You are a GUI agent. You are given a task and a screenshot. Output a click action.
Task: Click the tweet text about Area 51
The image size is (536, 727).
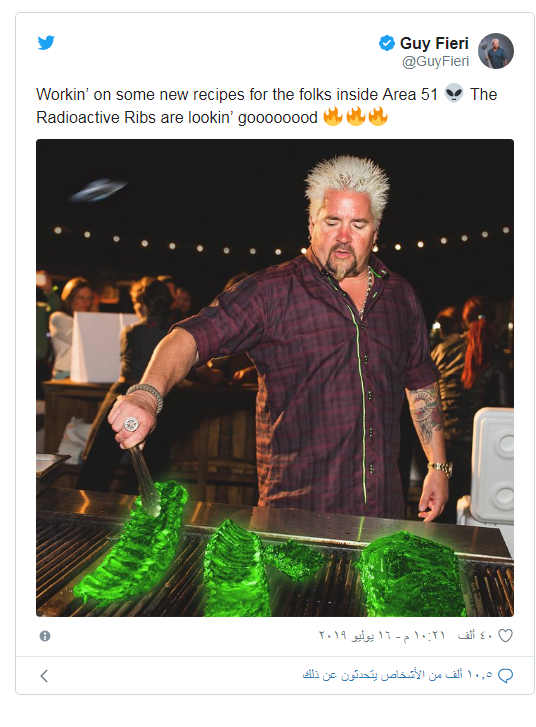point(267,106)
